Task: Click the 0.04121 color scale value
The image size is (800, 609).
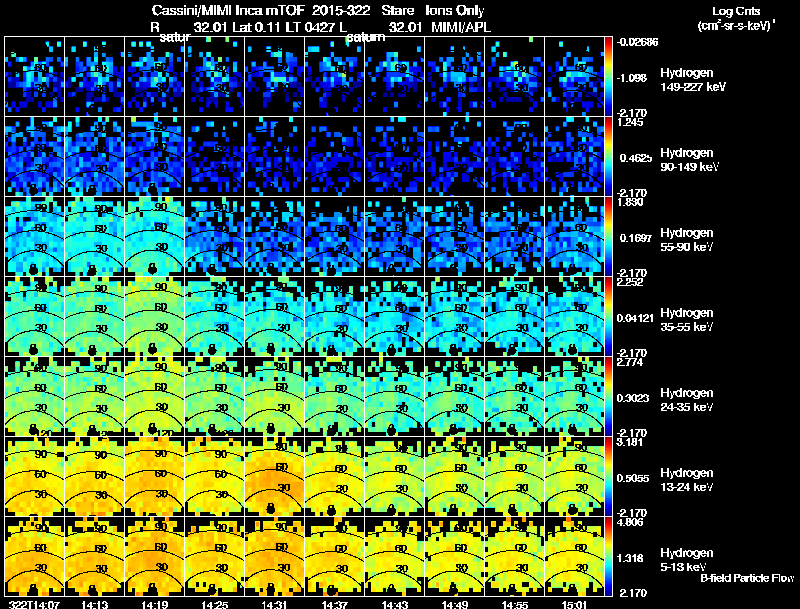Action: click(635, 318)
